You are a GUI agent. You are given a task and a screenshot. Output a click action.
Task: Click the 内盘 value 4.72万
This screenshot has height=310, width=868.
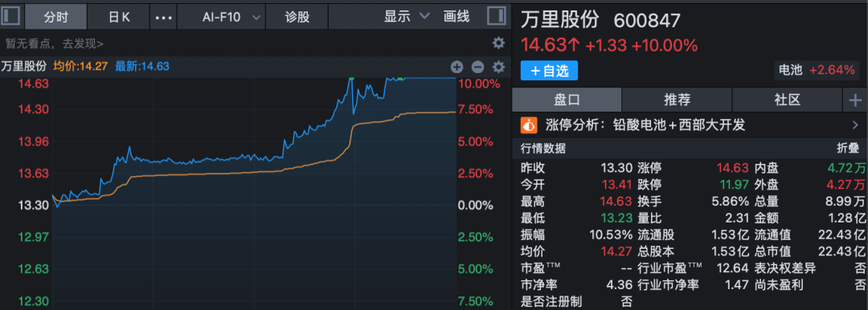coord(846,168)
